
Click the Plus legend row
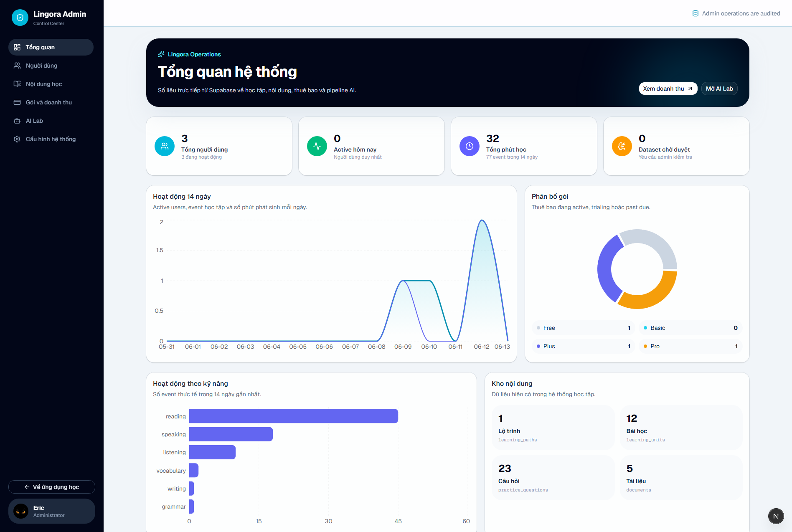(x=584, y=346)
